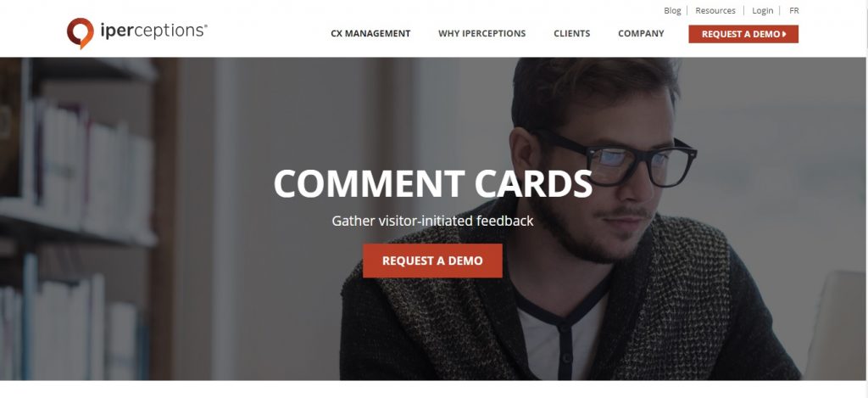The height and width of the screenshot is (398, 868).
Task: Go to the Login page
Action: pyautogui.click(x=762, y=10)
